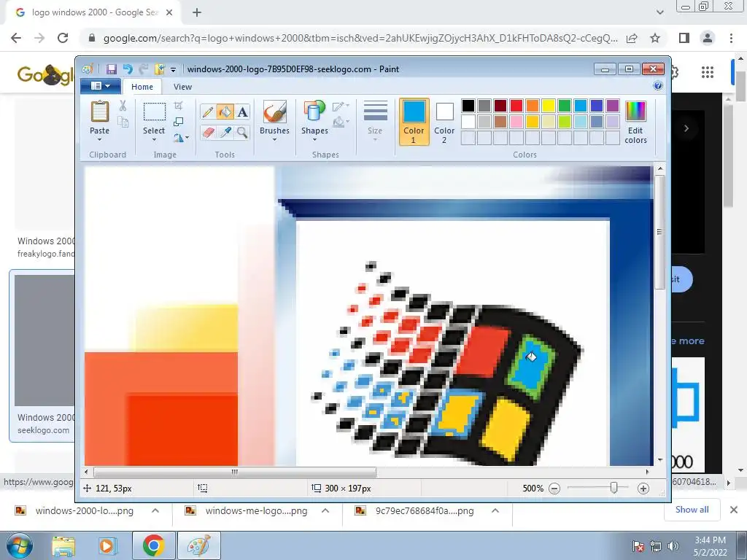Image resolution: width=747 pixels, height=560 pixels.
Task: Pick the red color swatch
Action: 516,106
